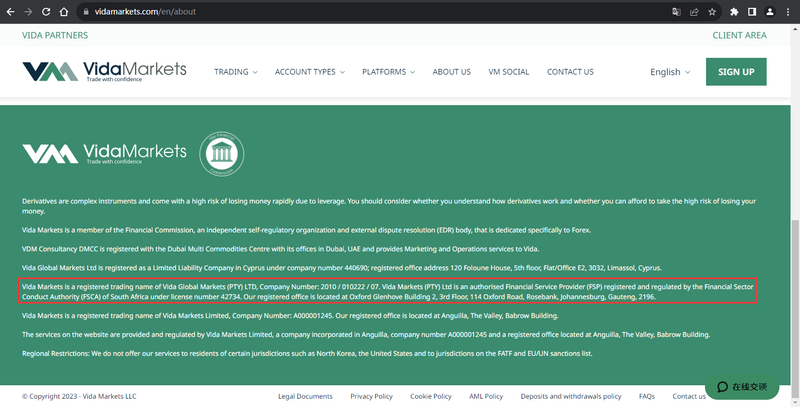Open the footer Contact us link
Viewport: 800px width, 407px height.
point(689,396)
